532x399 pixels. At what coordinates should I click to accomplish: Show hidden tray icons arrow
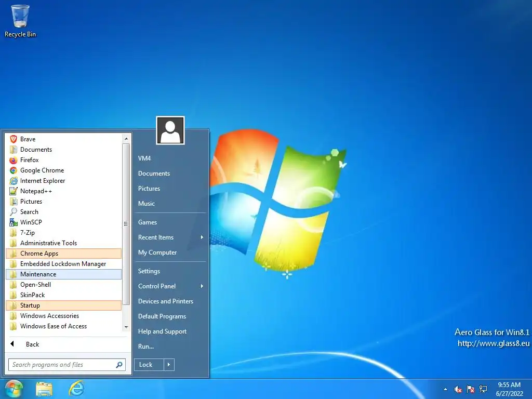tap(445, 390)
